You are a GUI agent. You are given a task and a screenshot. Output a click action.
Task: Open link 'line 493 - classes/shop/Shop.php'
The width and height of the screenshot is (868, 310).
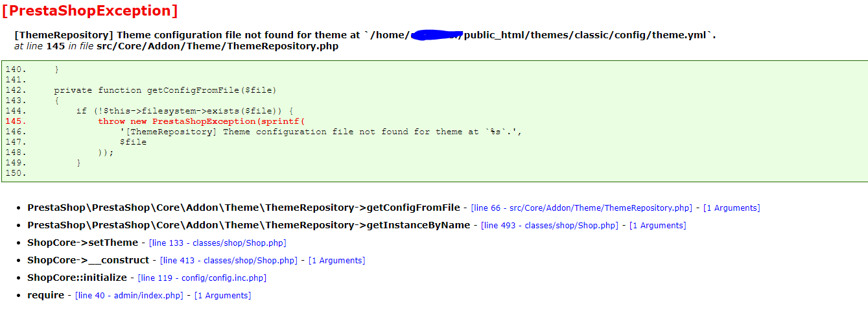[550, 226]
